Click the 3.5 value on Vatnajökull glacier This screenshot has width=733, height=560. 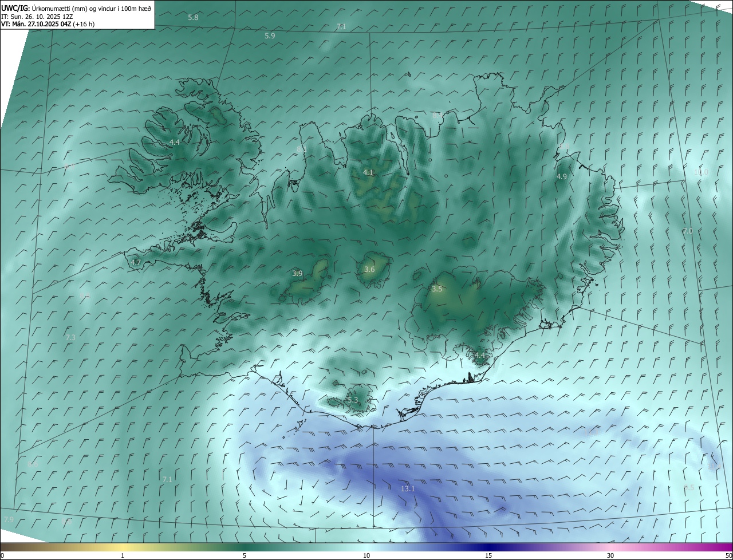point(437,289)
